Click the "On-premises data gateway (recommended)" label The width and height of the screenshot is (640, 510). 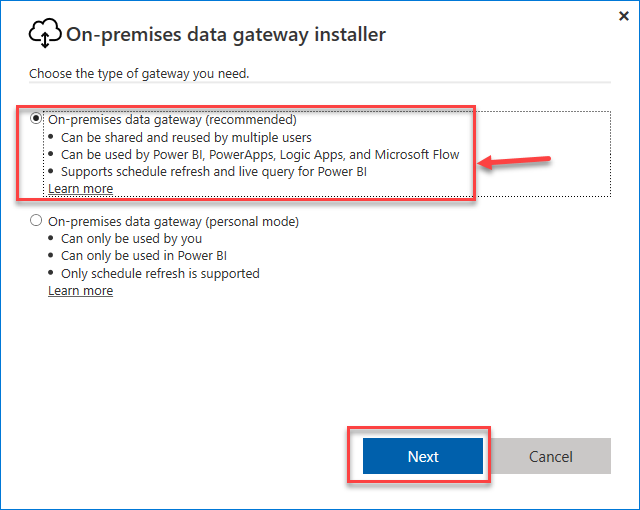pyautogui.click(x=172, y=120)
